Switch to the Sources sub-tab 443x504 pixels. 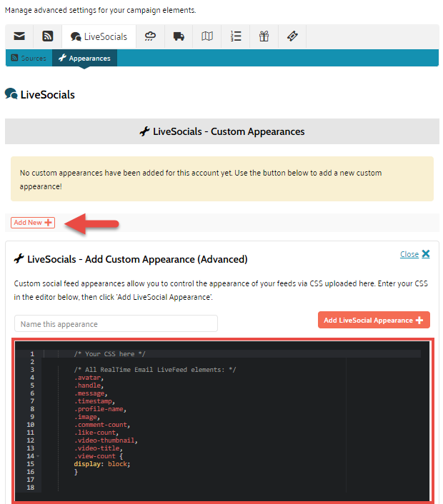tap(29, 58)
